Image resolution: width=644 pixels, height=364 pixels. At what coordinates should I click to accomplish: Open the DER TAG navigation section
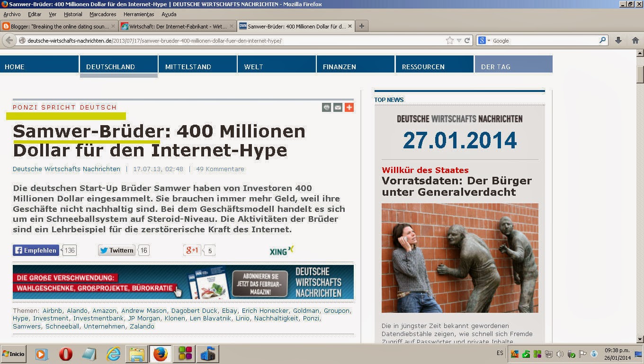pos(514,64)
